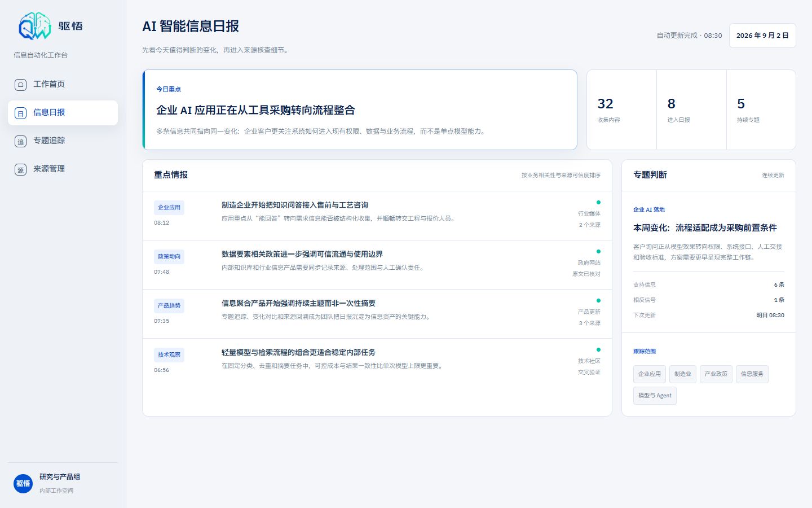This screenshot has width=812, height=508.
Task: Click the 产品趋势 category tag
Action: [x=169, y=305]
